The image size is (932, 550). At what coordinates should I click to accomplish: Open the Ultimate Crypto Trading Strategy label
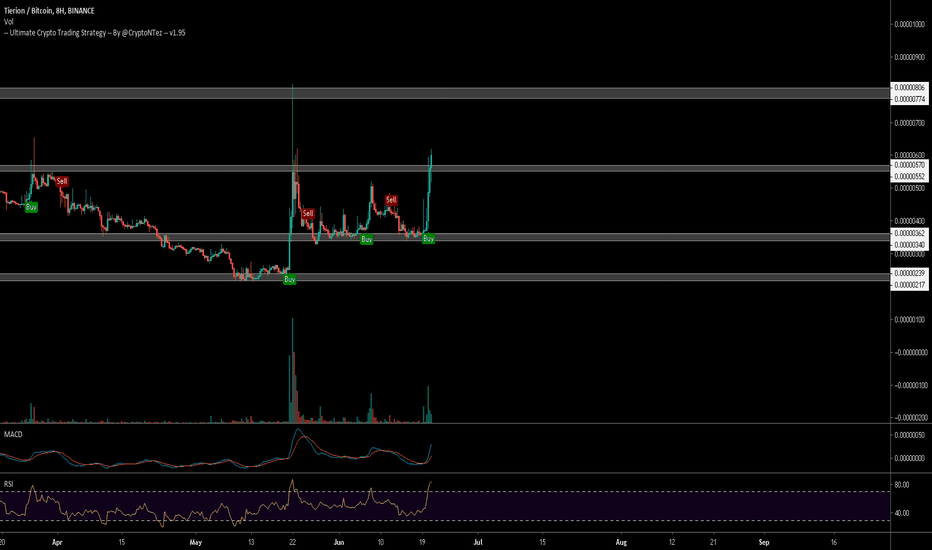click(95, 33)
